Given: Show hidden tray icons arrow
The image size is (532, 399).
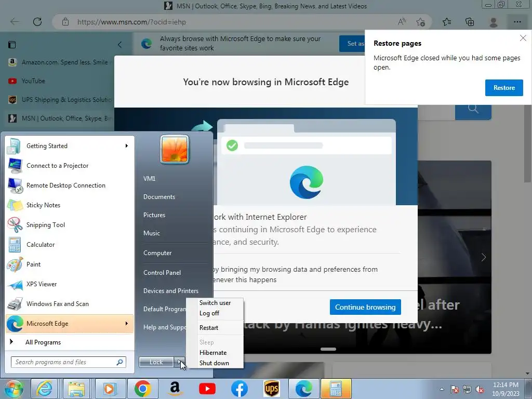Looking at the screenshot, I should 442,389.
